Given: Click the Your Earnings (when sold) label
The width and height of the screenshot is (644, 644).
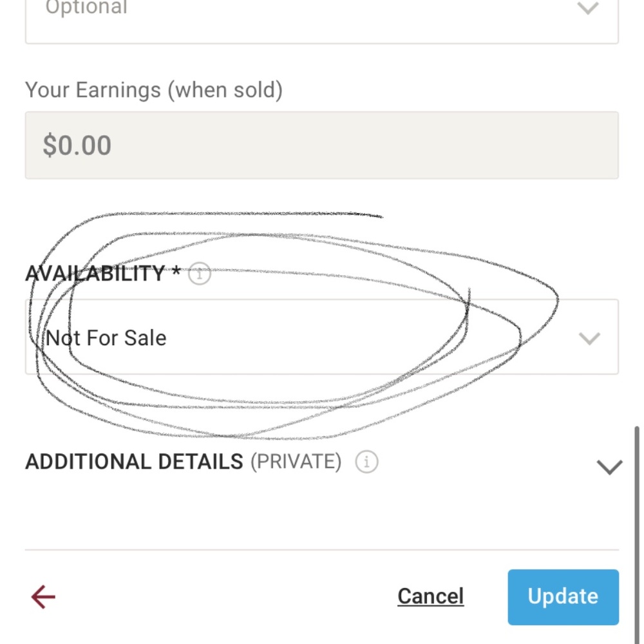Looking at the screenshot, I should pyautogui.click(x=154, y=90).
